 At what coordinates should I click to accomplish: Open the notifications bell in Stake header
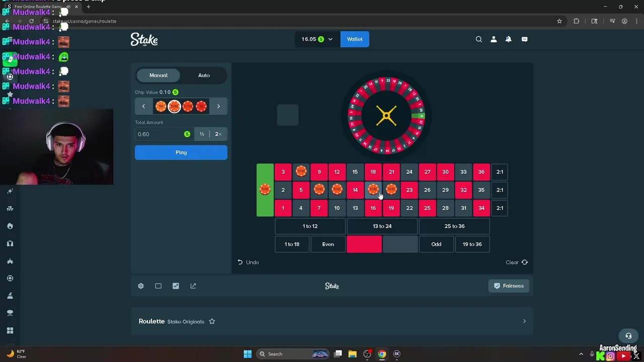(x=508, y=39)
